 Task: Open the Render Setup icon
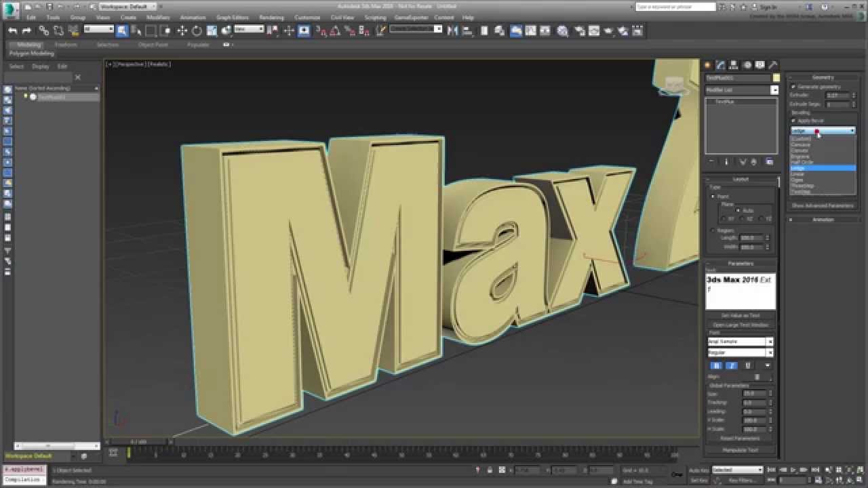click(x=580, y=30)
